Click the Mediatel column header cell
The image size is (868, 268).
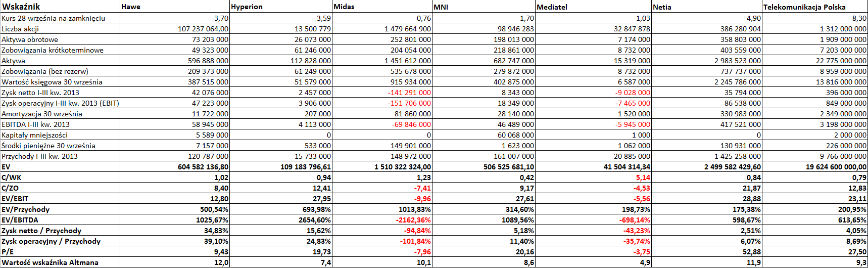(594, 7)
